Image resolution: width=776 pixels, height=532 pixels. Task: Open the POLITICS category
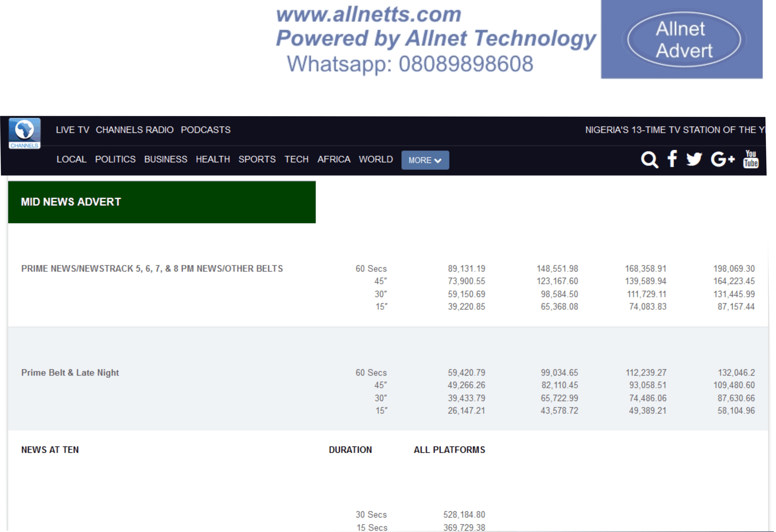click(x=115, y=159)
